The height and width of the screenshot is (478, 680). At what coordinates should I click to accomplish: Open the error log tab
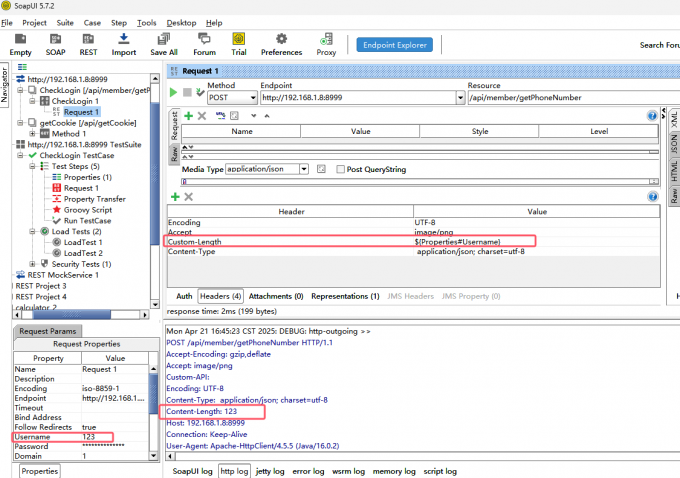tap(308, 471)
